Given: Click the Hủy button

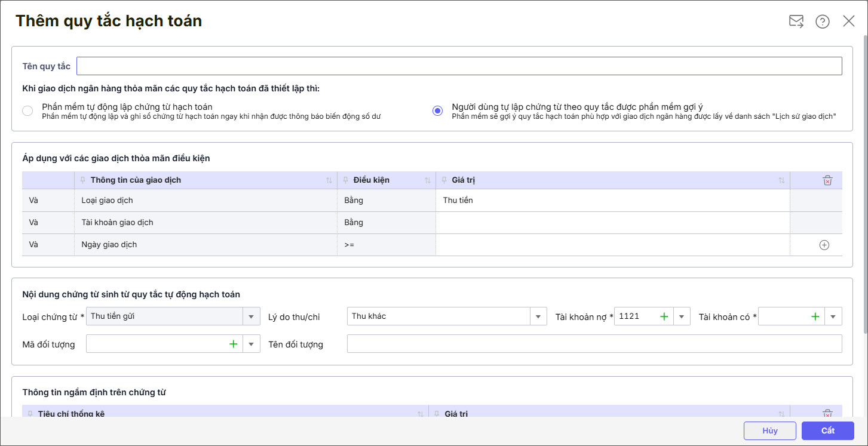Looking at the screenshot, I should (x=769, y=430).
